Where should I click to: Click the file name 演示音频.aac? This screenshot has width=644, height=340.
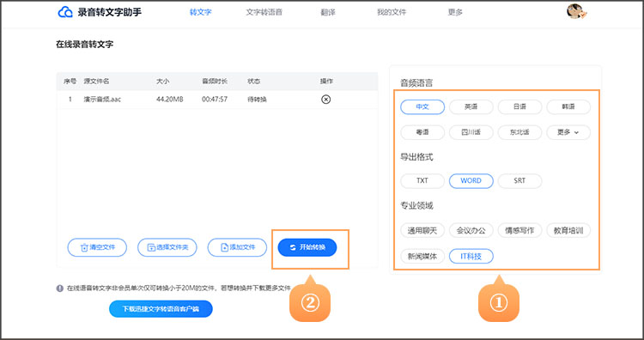click(102, 100)
